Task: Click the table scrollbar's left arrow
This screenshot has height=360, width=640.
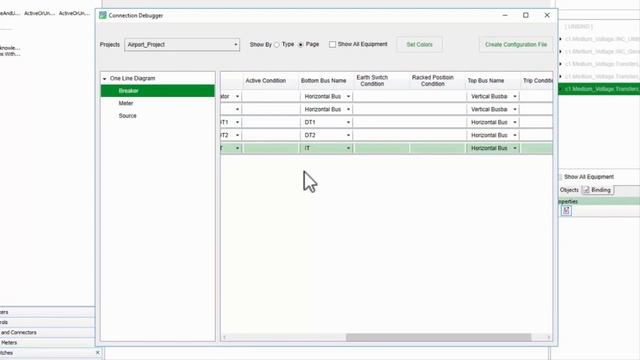Action: tap(224, 337)
